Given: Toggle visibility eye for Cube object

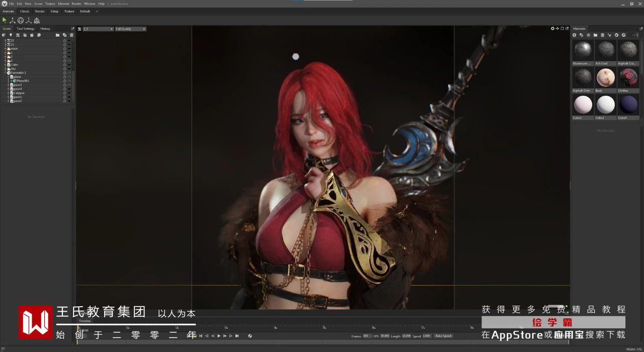Looking at the screenshot, I should (69, 65).
